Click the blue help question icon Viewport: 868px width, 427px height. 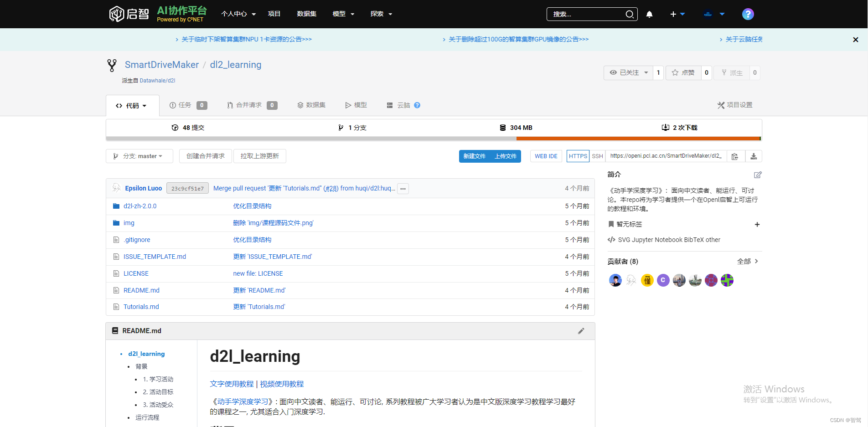tap(748, 14)
